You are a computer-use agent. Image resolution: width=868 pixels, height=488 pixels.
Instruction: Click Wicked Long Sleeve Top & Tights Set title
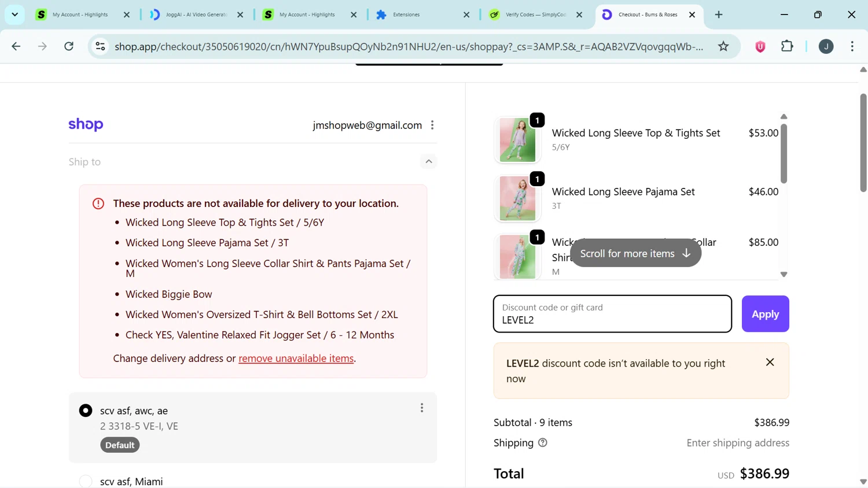(636, 133)
